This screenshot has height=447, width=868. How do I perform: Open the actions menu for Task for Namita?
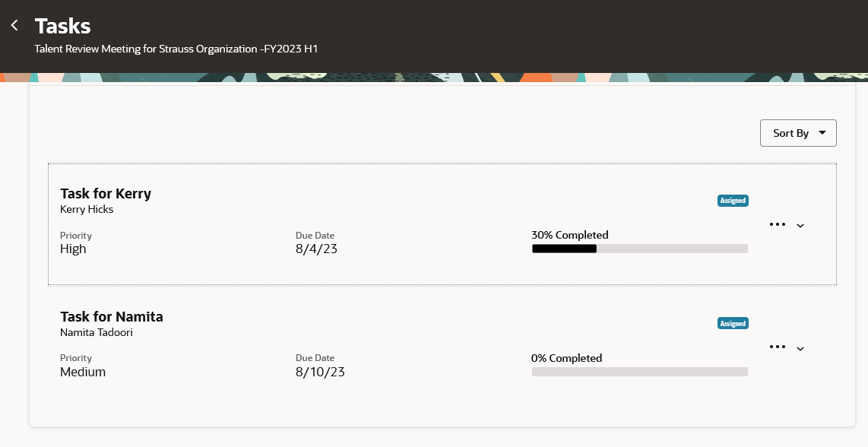[x=778, y=347]
